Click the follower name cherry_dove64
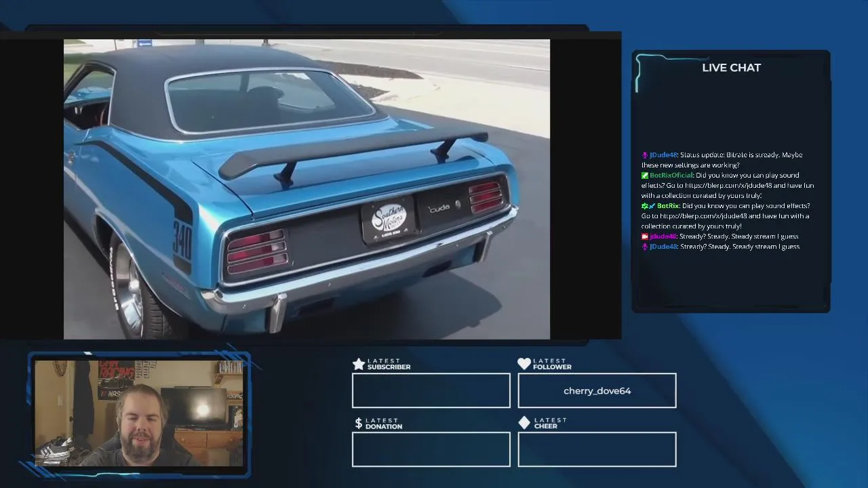 [x=597, y=391]
